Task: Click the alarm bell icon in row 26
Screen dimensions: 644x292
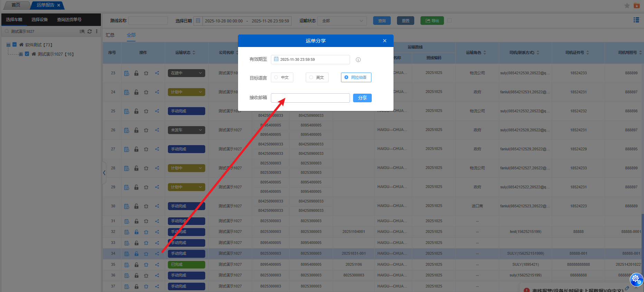Action: point(146,130)
